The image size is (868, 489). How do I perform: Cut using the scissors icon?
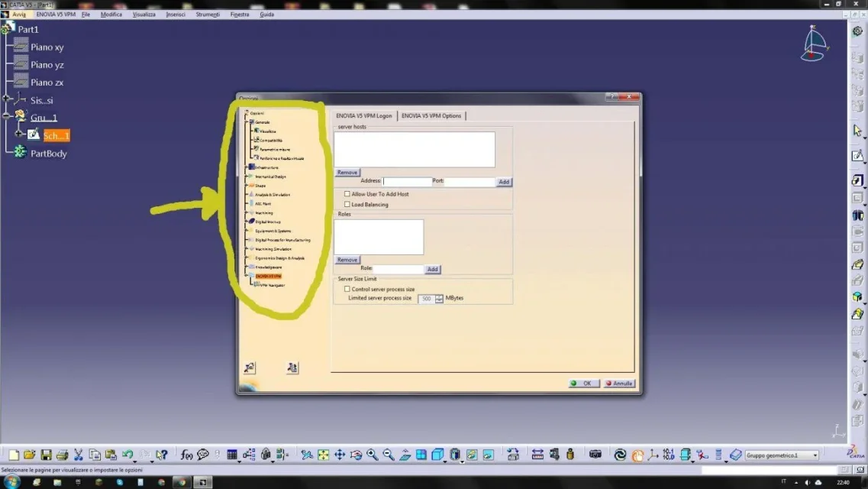coord(79,455)
